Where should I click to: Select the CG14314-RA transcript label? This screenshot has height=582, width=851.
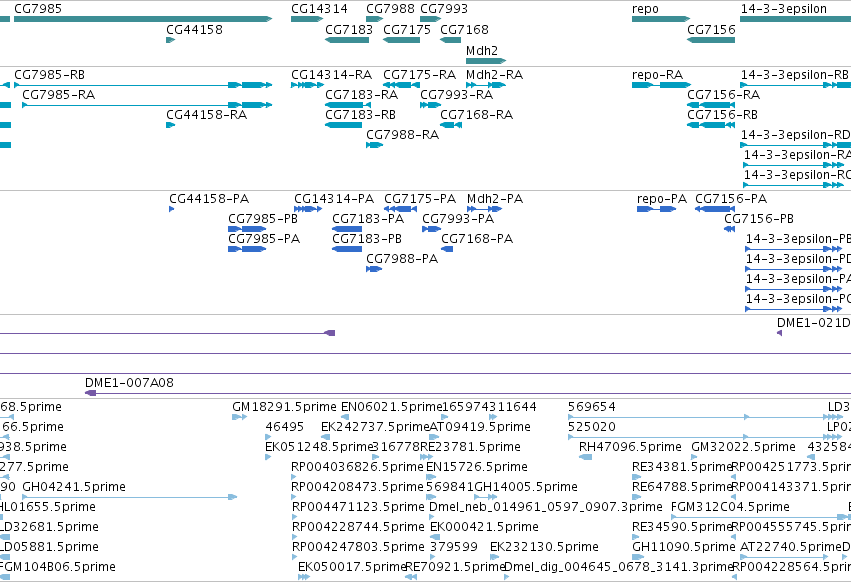coord(332,75)
